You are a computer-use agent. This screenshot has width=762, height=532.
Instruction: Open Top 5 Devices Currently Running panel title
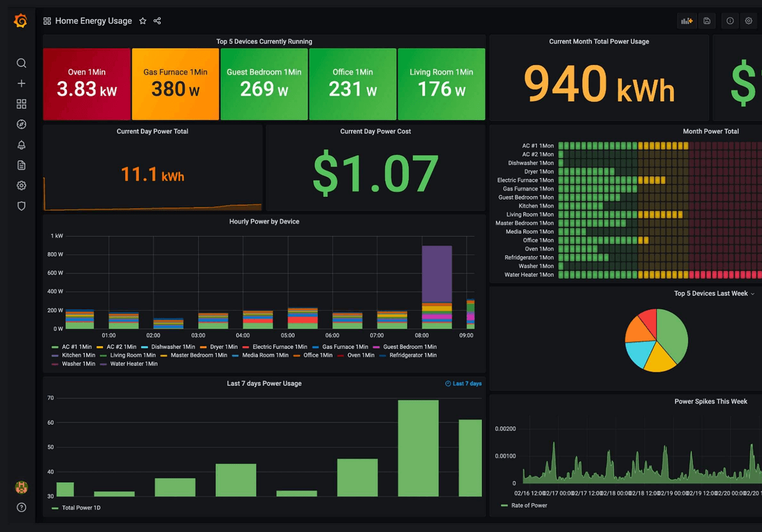click(264, 41)
